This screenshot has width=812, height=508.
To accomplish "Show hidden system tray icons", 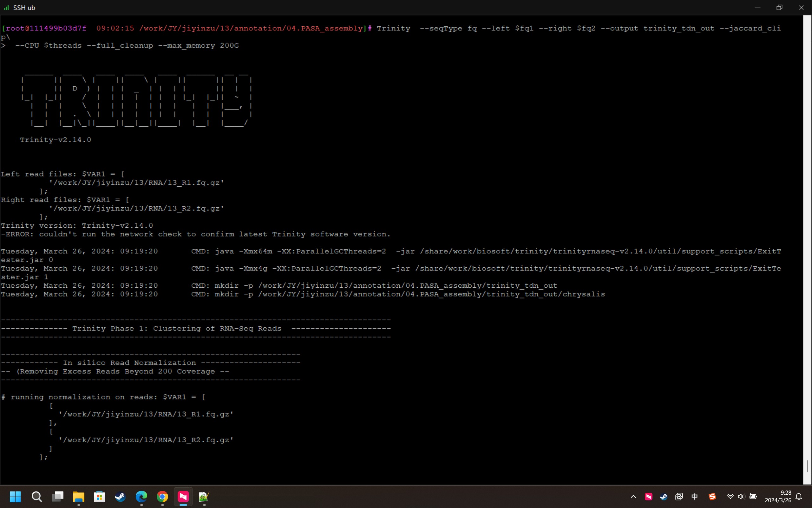I will [633, 497].
